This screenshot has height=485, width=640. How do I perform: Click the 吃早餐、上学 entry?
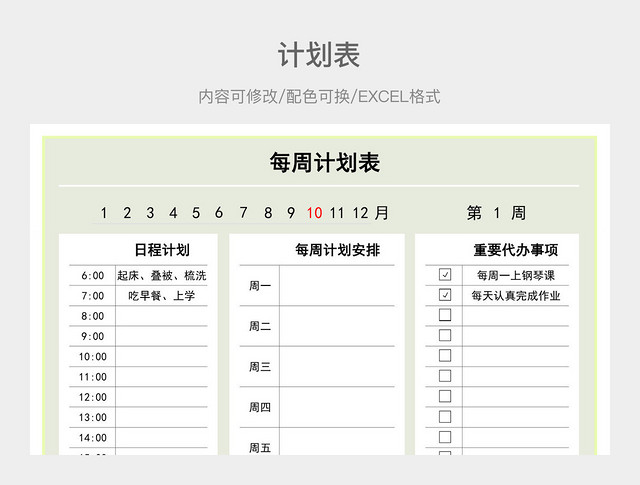[162, 296]
